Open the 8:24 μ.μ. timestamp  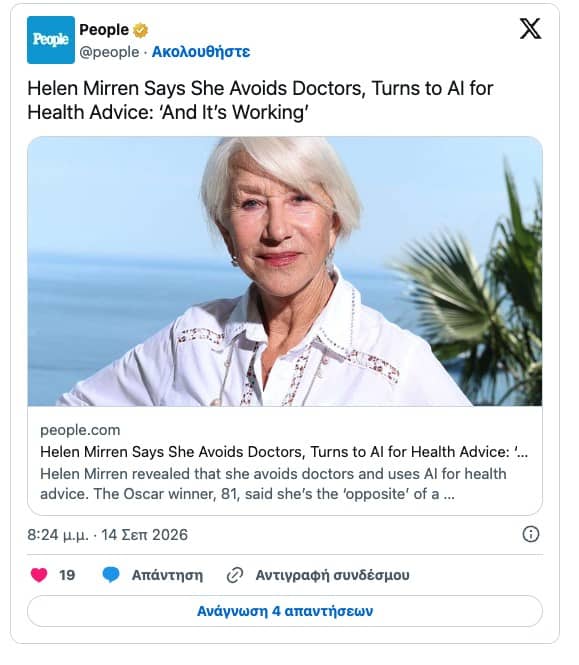pos(107,535)
